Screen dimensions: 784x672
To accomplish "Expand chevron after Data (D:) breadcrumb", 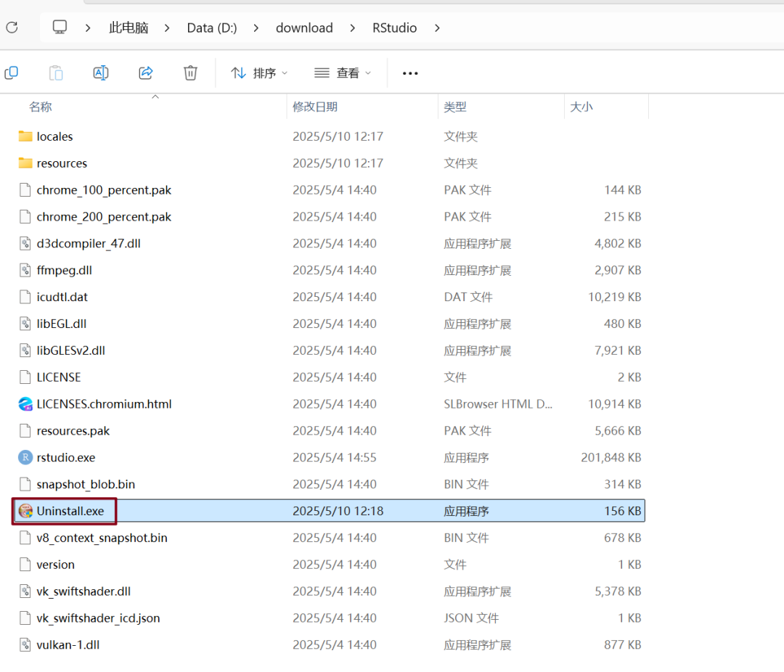I will pyautogui.click(x=256, y=28).
